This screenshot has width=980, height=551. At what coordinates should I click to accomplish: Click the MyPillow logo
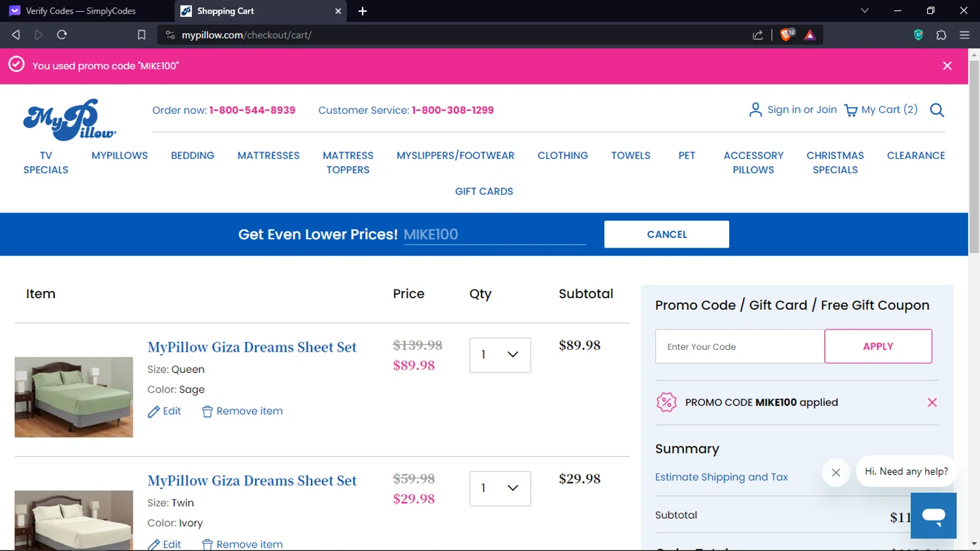(x=70, y=120)
